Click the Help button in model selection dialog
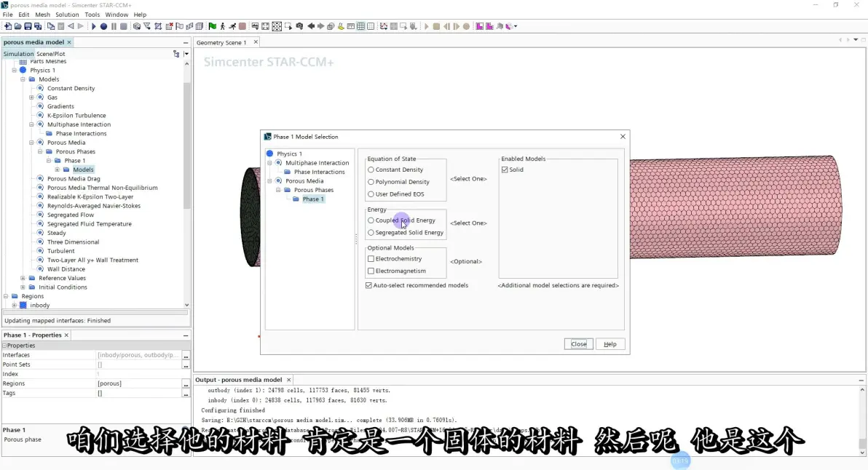The width and height of the screenshot is (868, 470). 610,344
